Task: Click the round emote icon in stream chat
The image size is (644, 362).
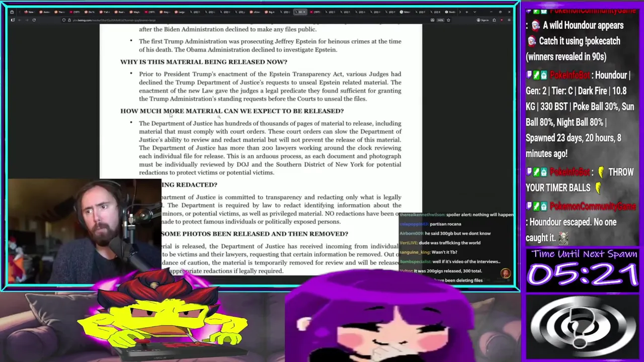Action: (505, 273)
